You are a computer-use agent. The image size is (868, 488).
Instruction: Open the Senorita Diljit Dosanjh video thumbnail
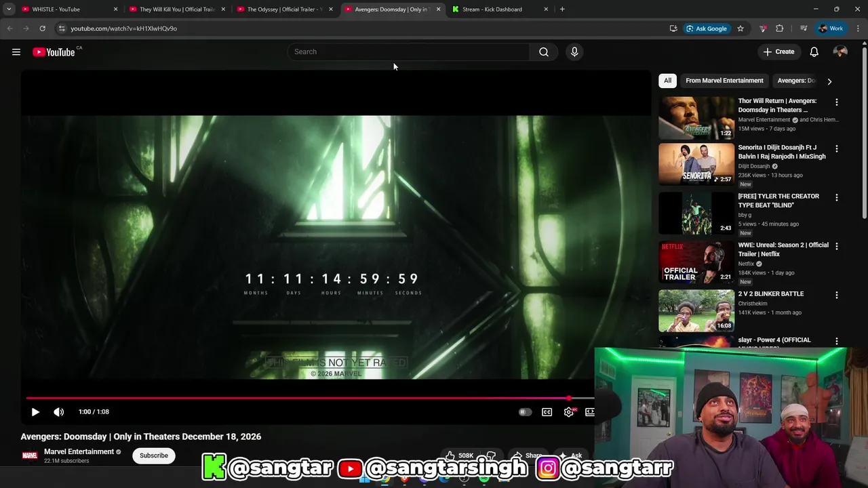coord(696,164)
